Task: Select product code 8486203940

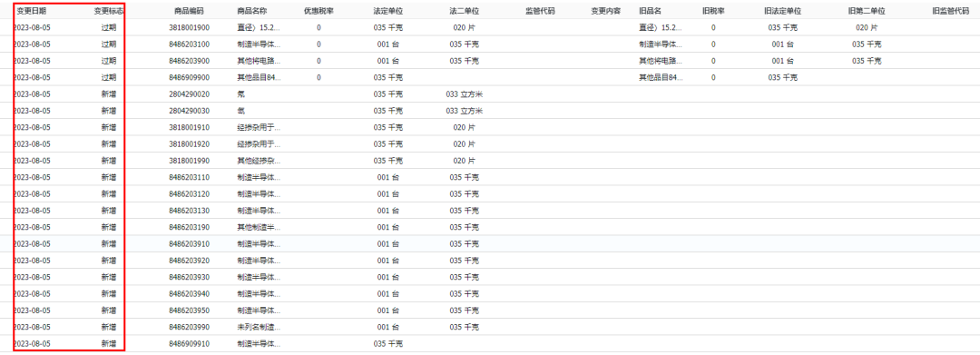Action: [x=190, y=293]
